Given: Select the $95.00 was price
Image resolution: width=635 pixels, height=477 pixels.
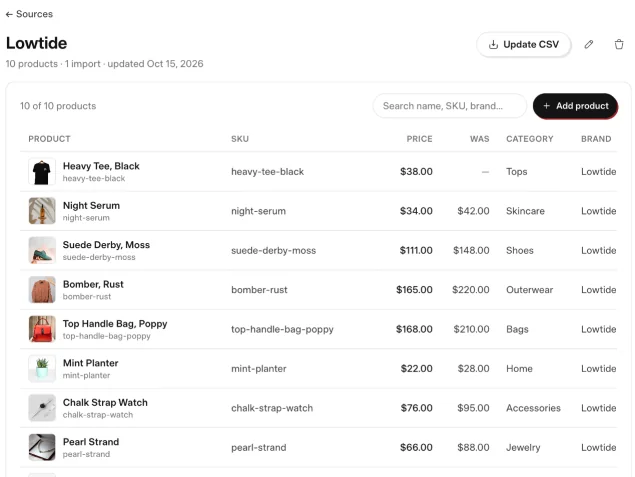Looking at the screenshot, I should point(473,408).
